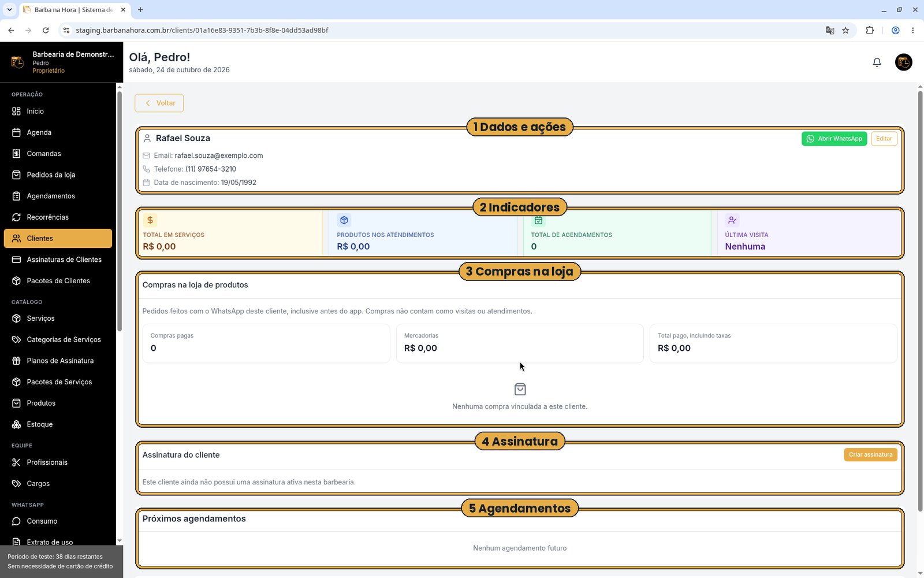
Task: Open a new browser tab
Action: (140, 10)
